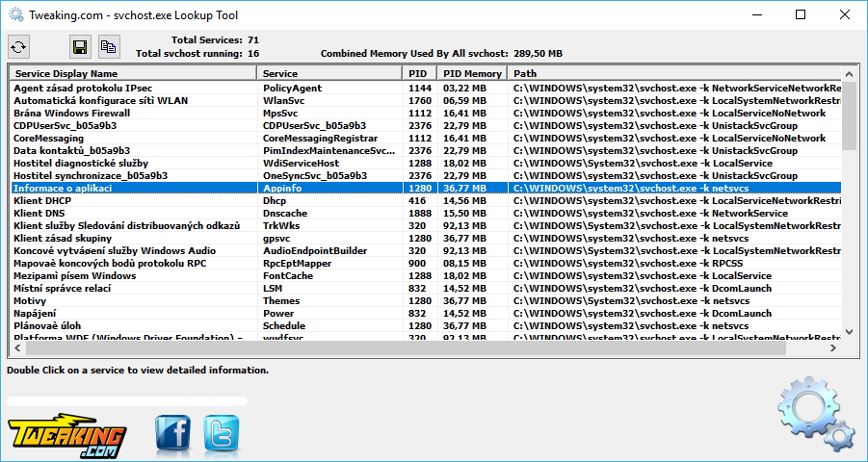Viewport: 868px width, 462px height.
Task: Click PID Memory value 15,50 MB
Action: 464,213
